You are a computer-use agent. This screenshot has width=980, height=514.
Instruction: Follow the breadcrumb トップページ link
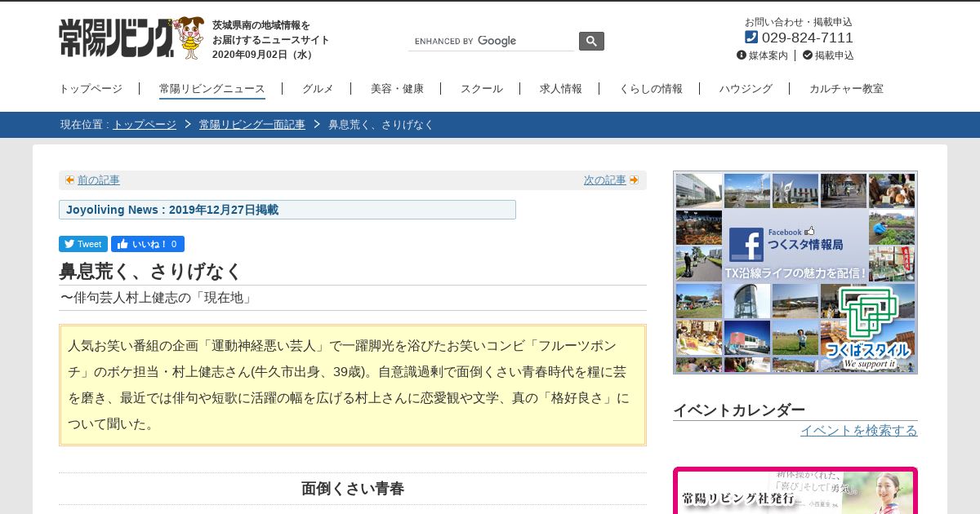(145, 125)
